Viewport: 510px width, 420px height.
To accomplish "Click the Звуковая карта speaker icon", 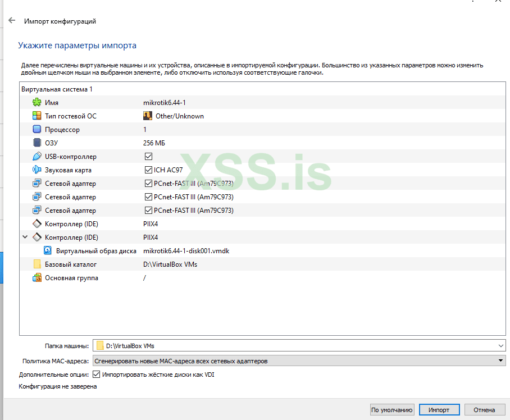I will (x=37, y=170).
